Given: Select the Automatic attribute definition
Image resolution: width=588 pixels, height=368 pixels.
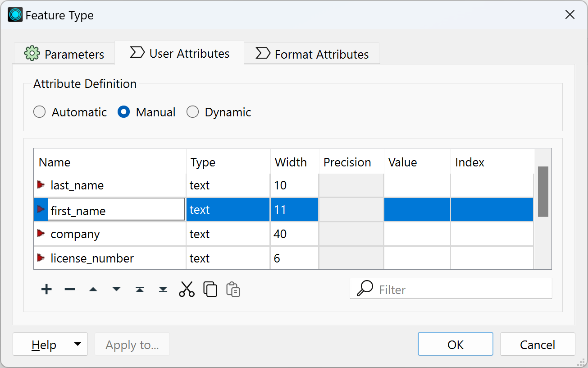Looking at the screenshot, I should [x=39, y=112].
